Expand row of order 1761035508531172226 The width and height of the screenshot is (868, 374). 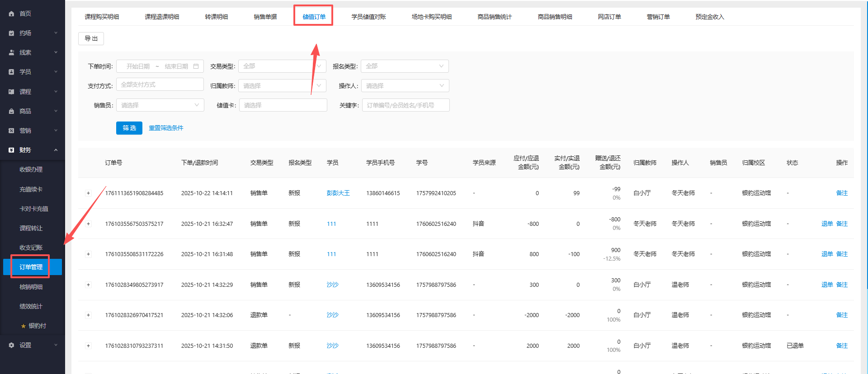click(x=88, y=254)
